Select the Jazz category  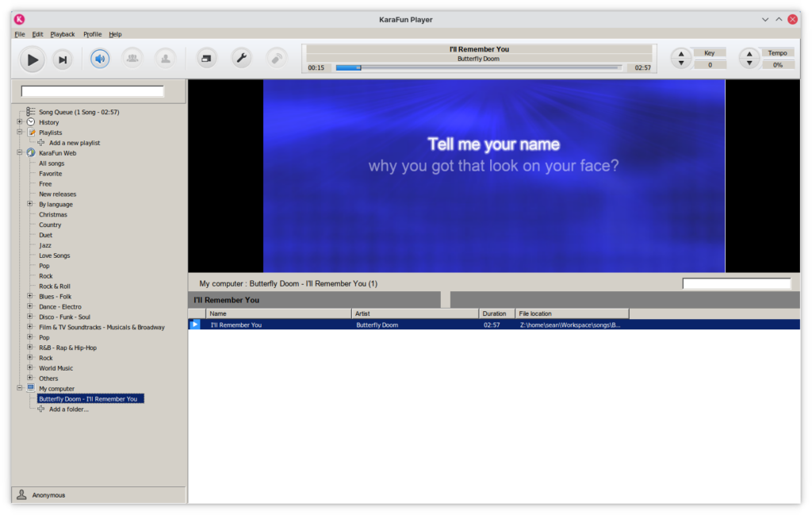[45, 245]
